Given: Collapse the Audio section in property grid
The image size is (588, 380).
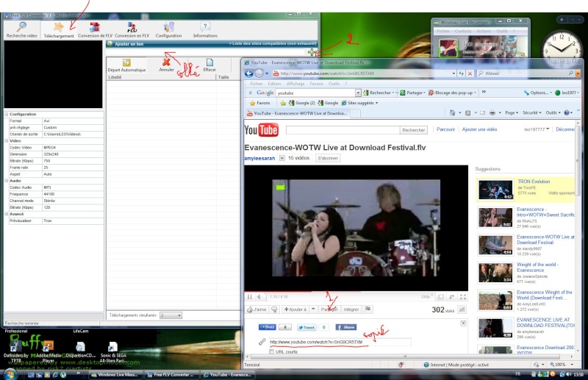Looking at the screenshot, I should click(7, 180).
